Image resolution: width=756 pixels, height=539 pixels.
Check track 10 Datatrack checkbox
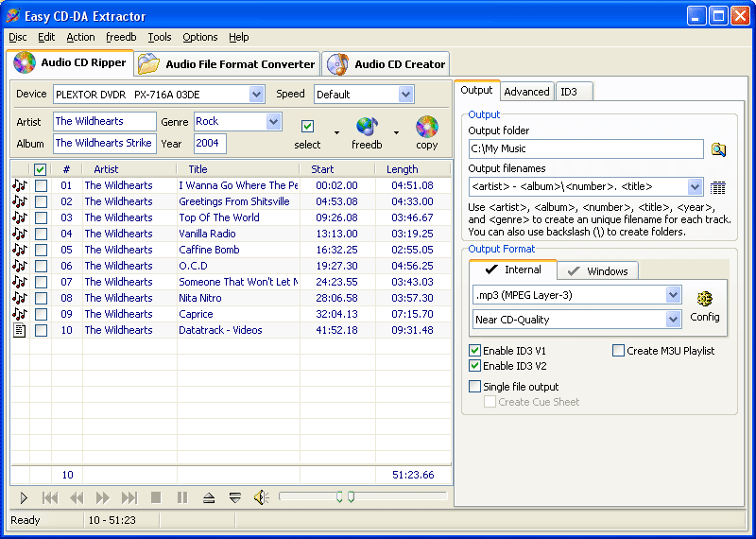coord(41,330)
